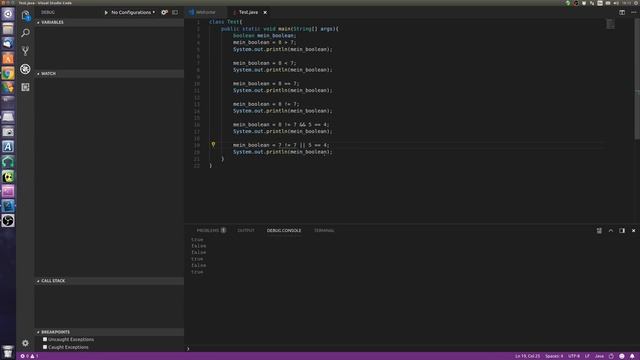The height and width of the screenshot is (360, 640).
Task: Switch to the Welcome editor tab
Action: click(205, 12)
